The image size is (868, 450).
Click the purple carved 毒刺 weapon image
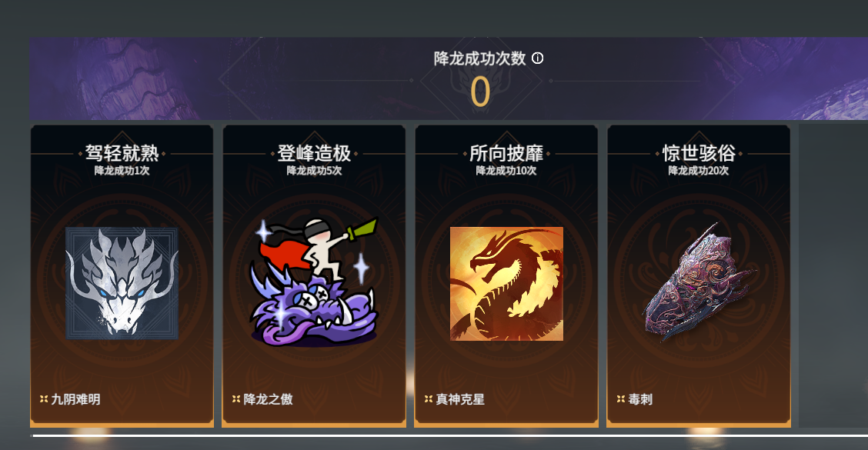coord(699,283)
